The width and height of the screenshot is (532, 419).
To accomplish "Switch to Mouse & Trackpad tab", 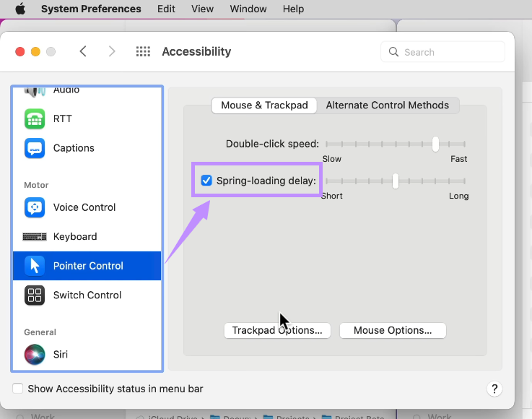I will 264,105.
